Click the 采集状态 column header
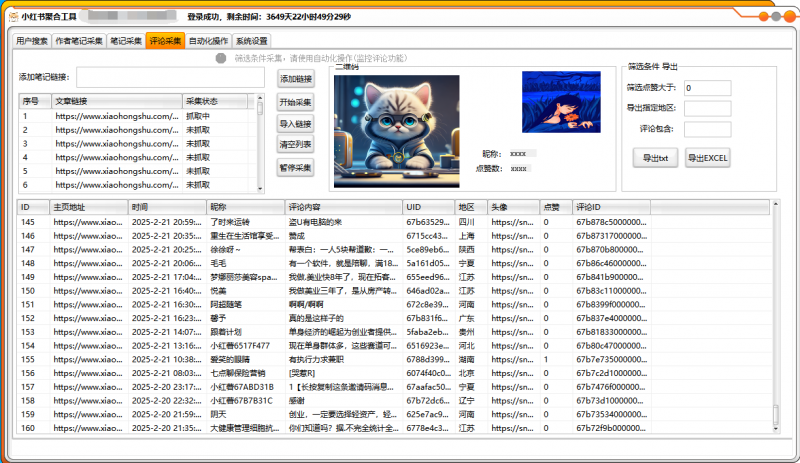This screenshot has width=800, height=463. pyautogui.click(x=215, y=101)
